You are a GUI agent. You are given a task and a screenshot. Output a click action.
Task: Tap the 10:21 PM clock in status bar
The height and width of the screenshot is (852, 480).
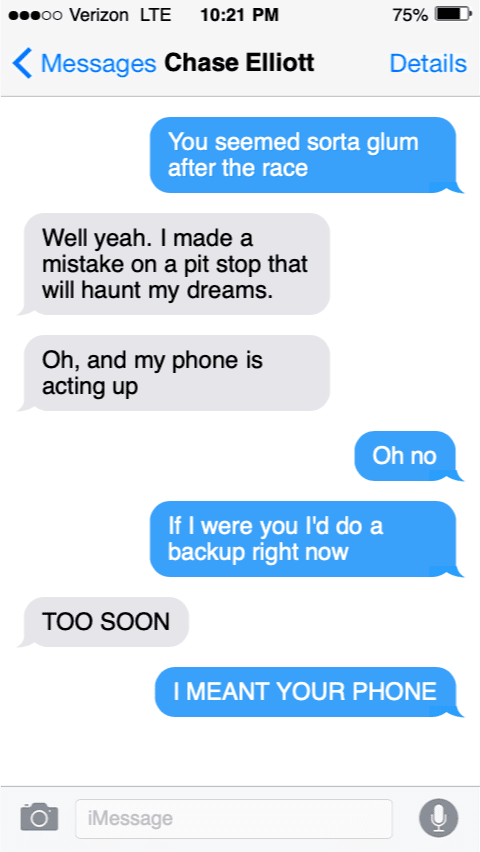tap(239, 15)
